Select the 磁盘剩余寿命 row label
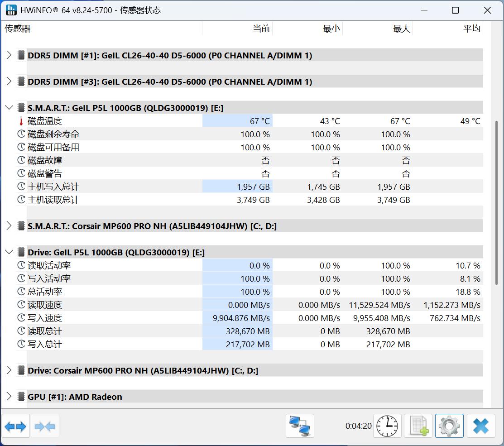Screen dimensions: 504x446 point(53,134)
